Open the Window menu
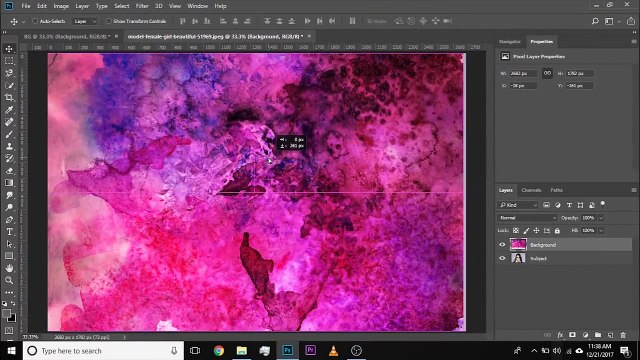This screenshot has width=640, height=360. (198, 6)
